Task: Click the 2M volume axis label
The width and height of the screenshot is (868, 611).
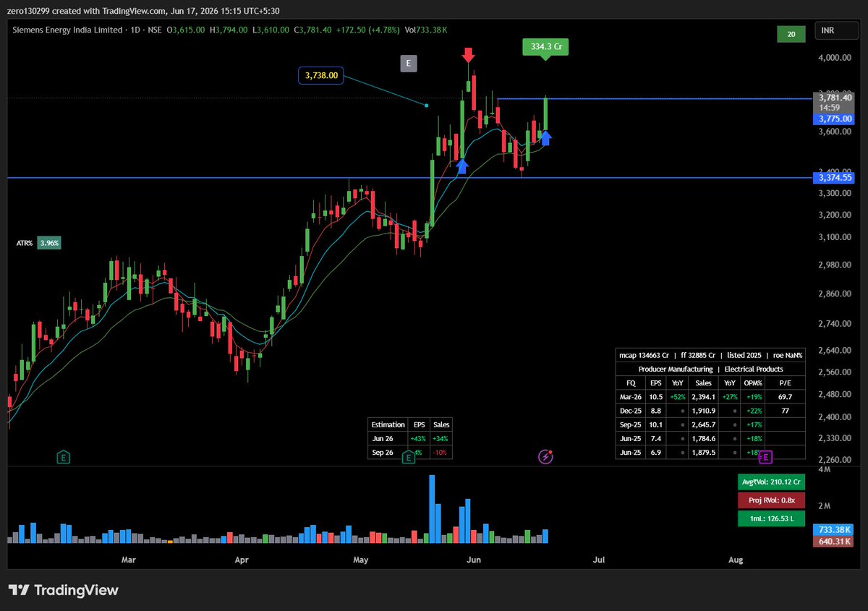Action: [824, 506]
